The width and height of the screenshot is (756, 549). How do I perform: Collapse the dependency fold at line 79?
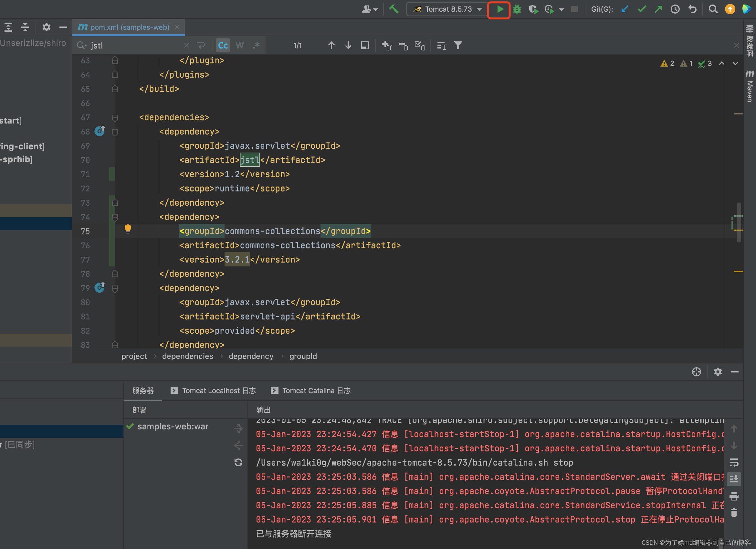[x=115, y=288]
